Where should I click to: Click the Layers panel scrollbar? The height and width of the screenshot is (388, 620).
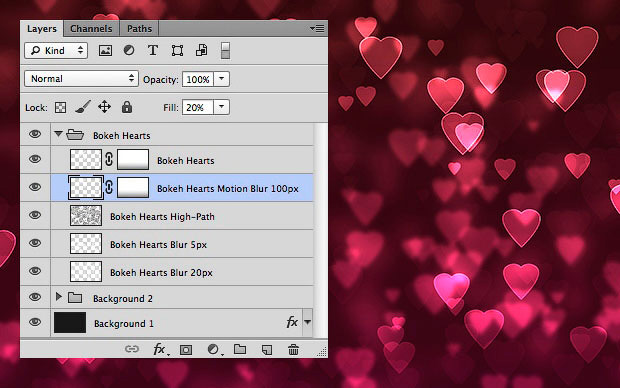(x=321, y=231)
